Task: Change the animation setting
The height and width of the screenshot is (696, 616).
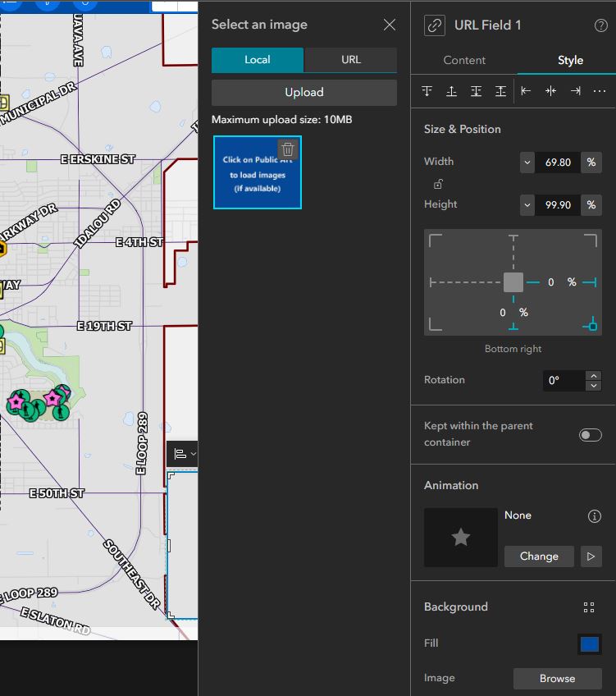Action: [539, 556]
